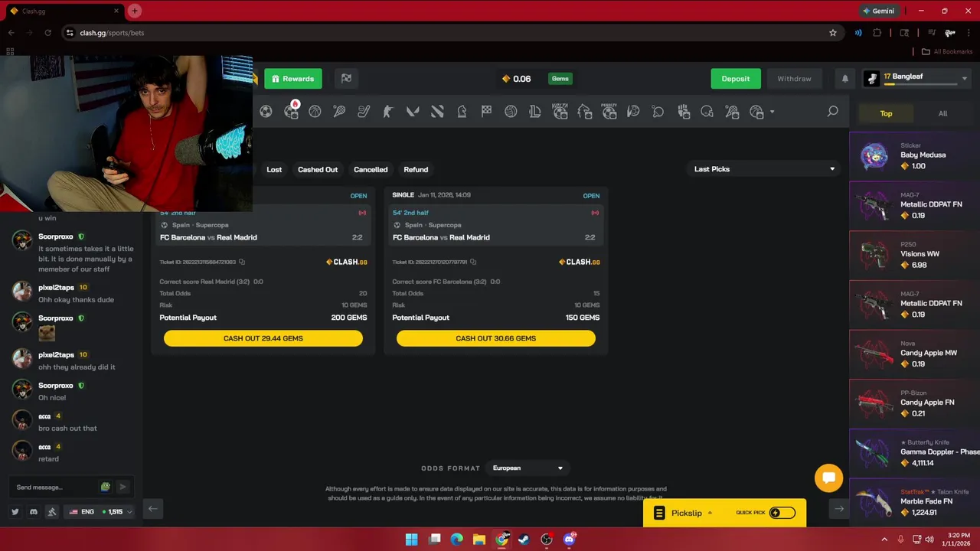Select the Volta football esports icon
The height and width of the screenshot is (551, 980).
pyautogui.click(x=560, y=112)
